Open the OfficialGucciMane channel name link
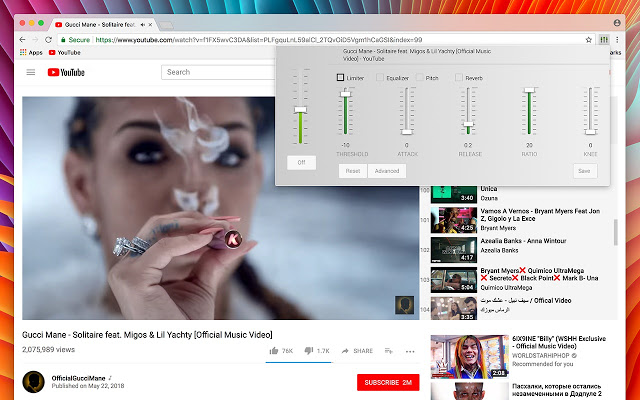Screen dimensions: 640x400 [x=78, y=378]
